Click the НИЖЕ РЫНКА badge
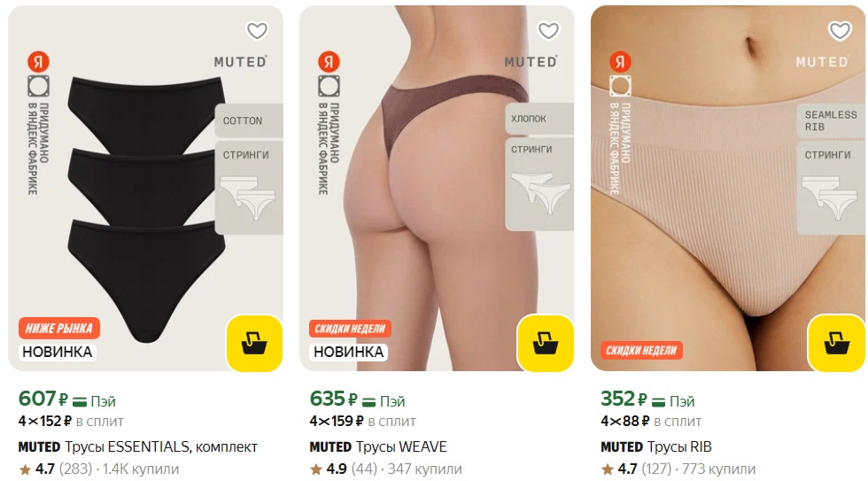The width and height of the screenshot is (868, 481). click(x=59, y=329)
